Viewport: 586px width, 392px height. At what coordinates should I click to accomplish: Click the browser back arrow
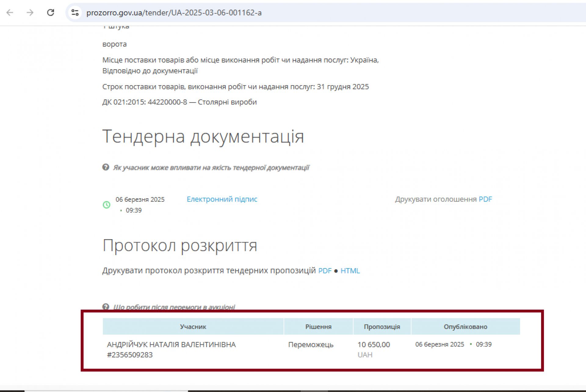point(10,13)
